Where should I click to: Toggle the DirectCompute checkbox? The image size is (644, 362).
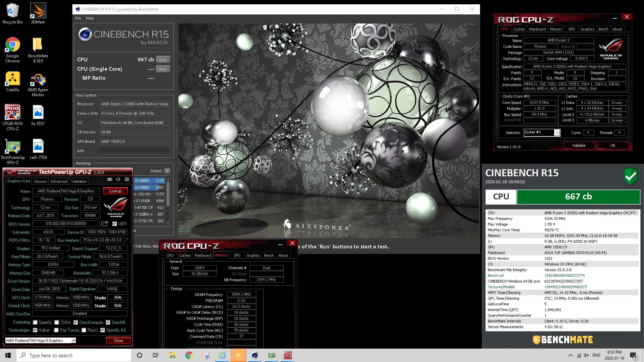(x=76, y=322)
